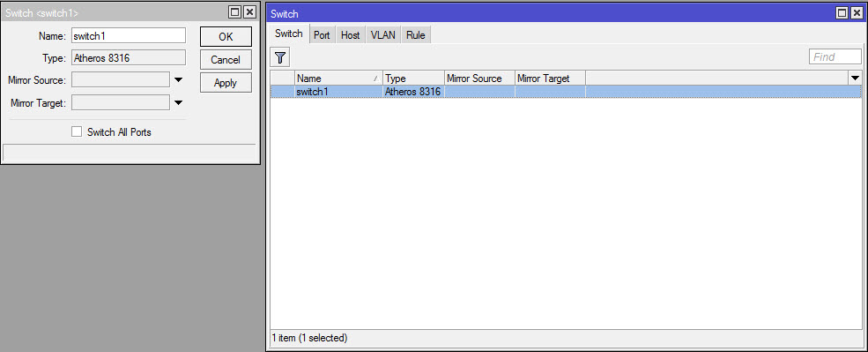Sort by the Name column header

338,79
